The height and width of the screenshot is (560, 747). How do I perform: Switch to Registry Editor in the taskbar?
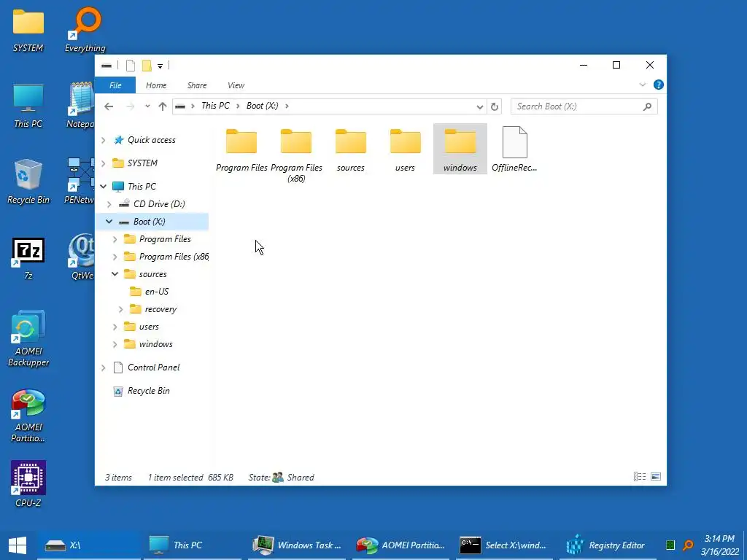[x=609, y=545]
